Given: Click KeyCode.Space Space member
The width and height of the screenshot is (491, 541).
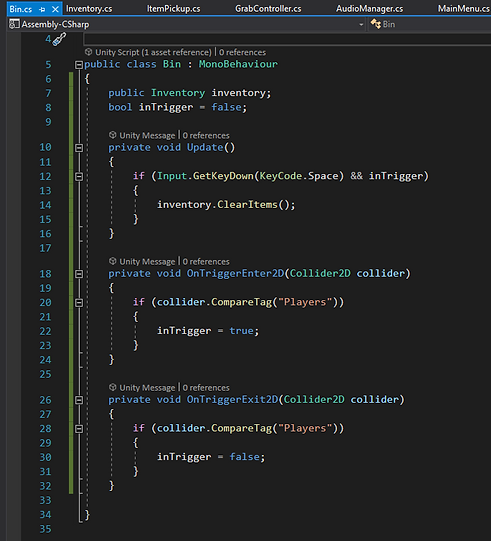Looking at the screenshot, I should point(323,177).
